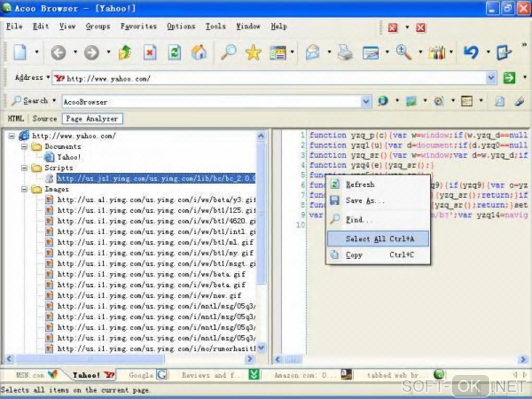
Task: Collapse the Images folder node
Action: 24,189
